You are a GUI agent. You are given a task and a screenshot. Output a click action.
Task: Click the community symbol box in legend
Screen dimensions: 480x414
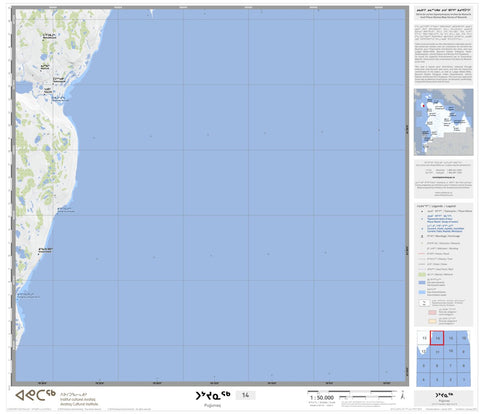point(424,303)
